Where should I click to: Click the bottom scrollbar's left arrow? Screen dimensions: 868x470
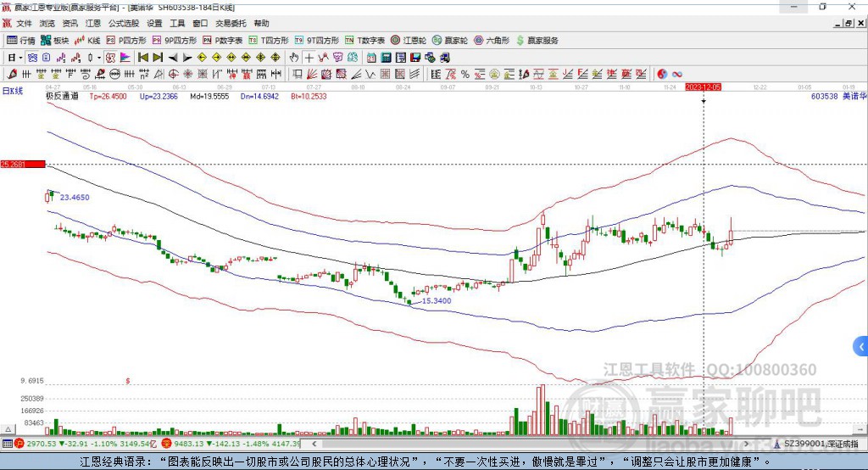pyautogui.click(x=314, y=444)
